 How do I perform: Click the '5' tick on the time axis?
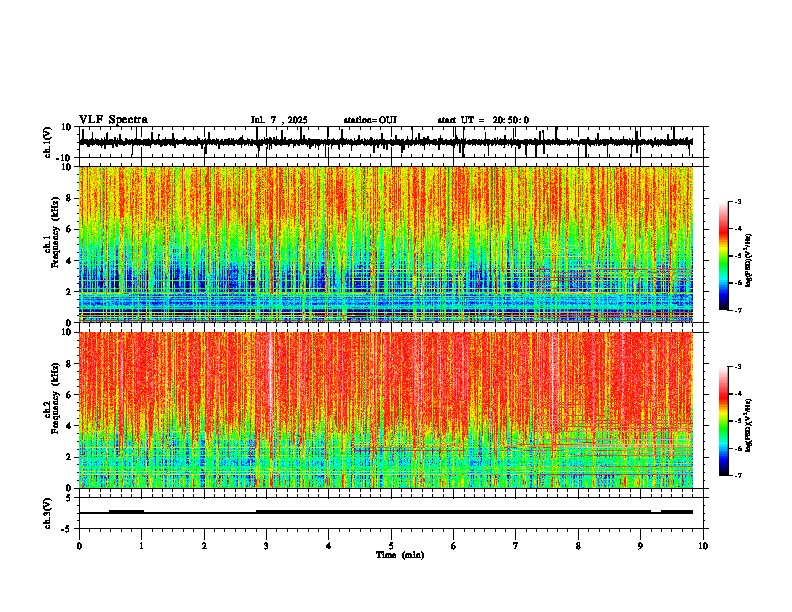coord(391,545)
